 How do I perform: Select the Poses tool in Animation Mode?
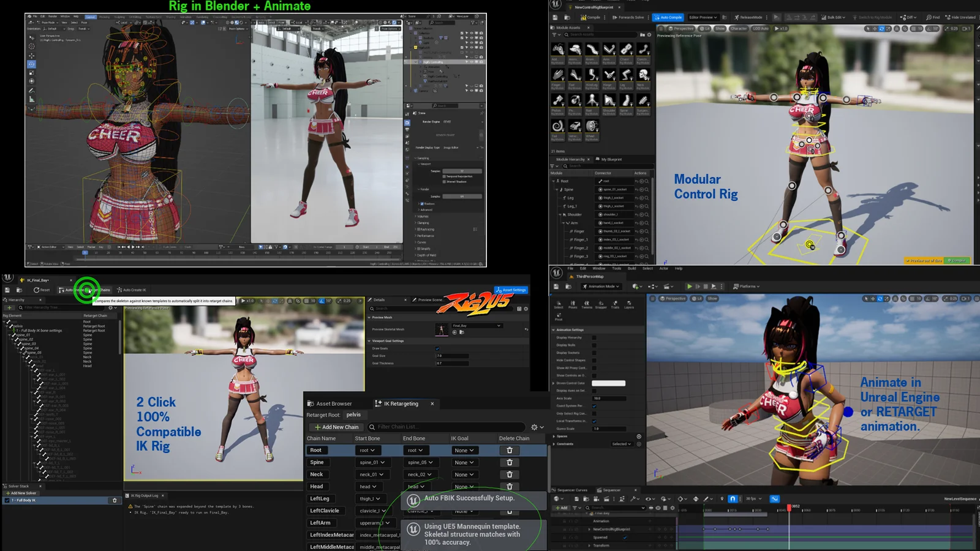coord(573,305)
